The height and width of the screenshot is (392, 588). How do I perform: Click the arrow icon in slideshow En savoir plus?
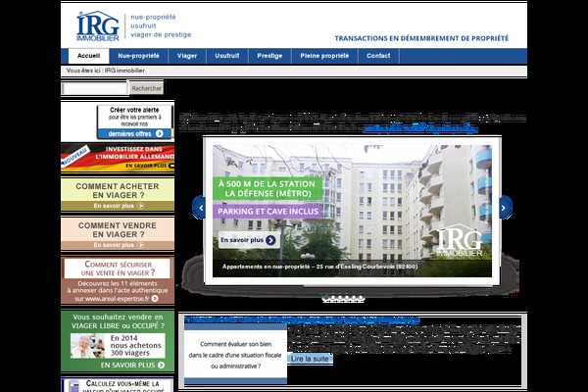coord(270,240)
